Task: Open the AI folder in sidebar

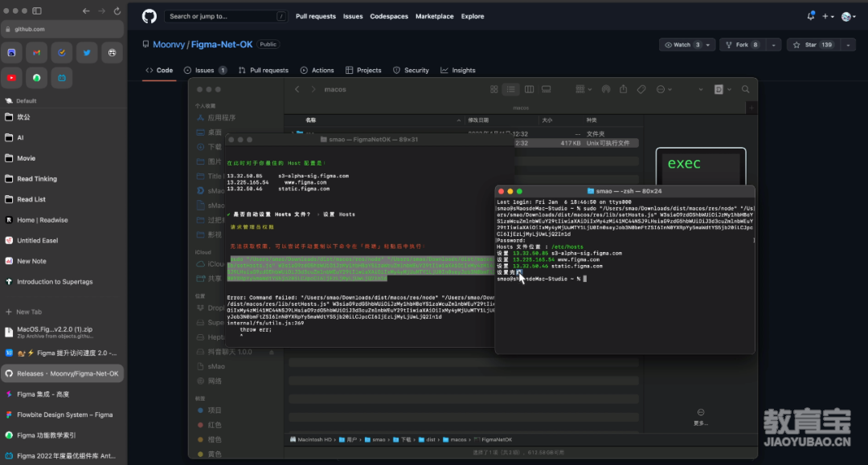Action: pos(62,137)
